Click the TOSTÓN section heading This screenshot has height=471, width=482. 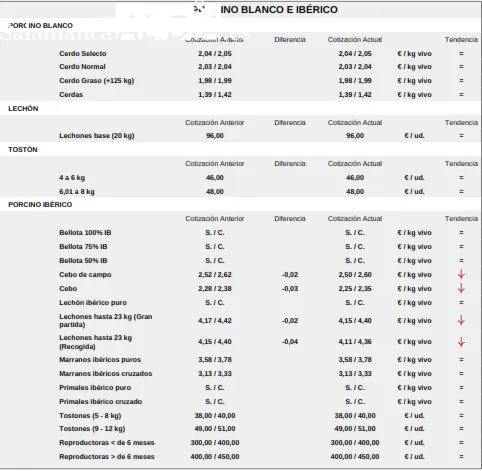click(x=23, y=150)
